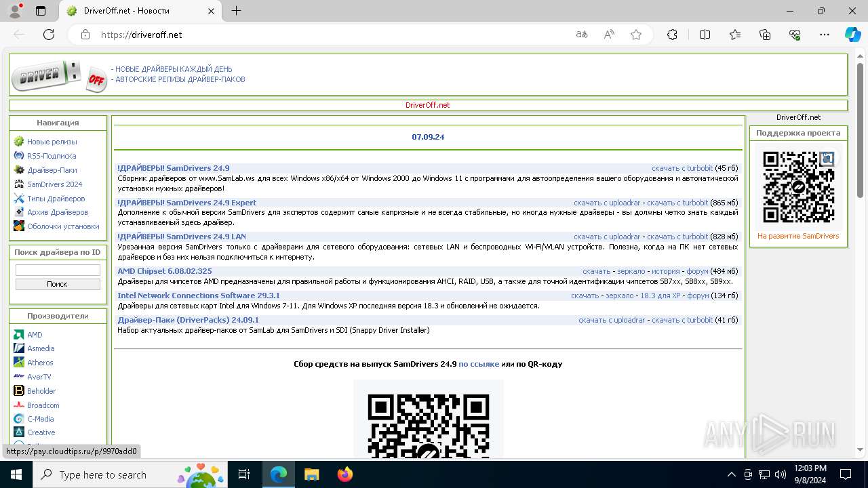Viewport: 868px width, 488px height.
Task: Open the Tab actions menu button
Action: (41, 11)
